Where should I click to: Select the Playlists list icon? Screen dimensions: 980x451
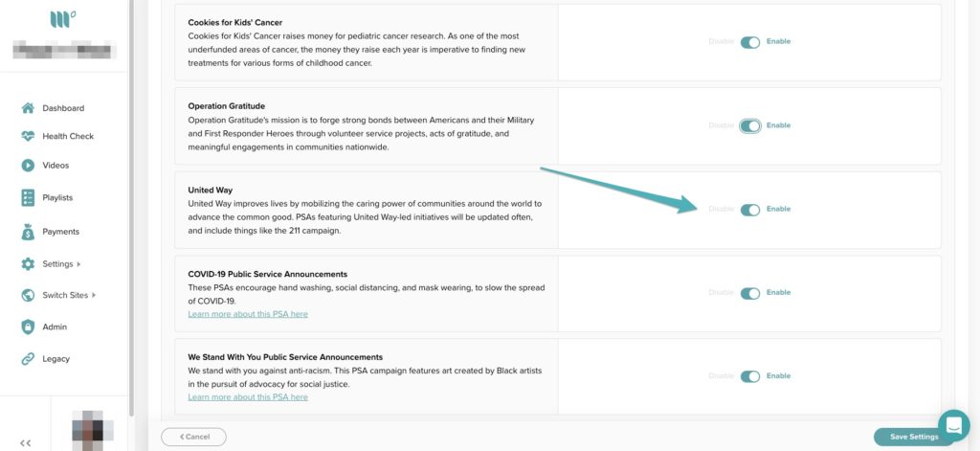(28, 197)
